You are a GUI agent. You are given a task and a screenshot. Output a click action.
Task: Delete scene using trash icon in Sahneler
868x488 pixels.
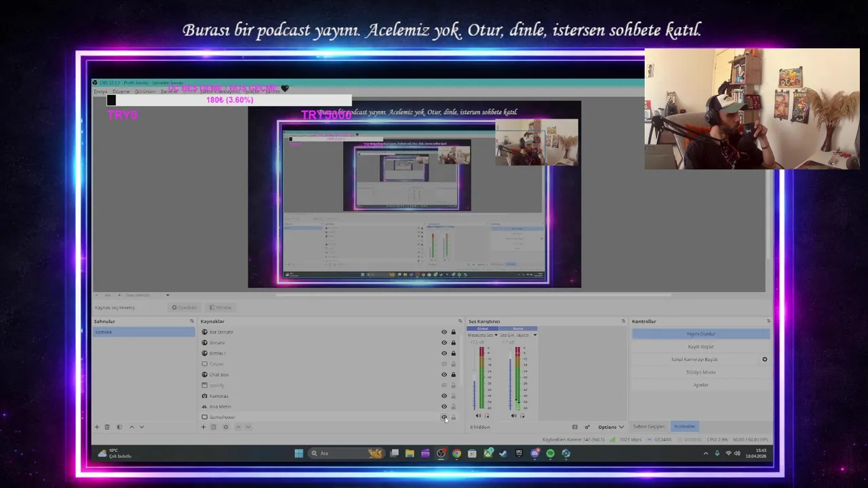[106, 427]
